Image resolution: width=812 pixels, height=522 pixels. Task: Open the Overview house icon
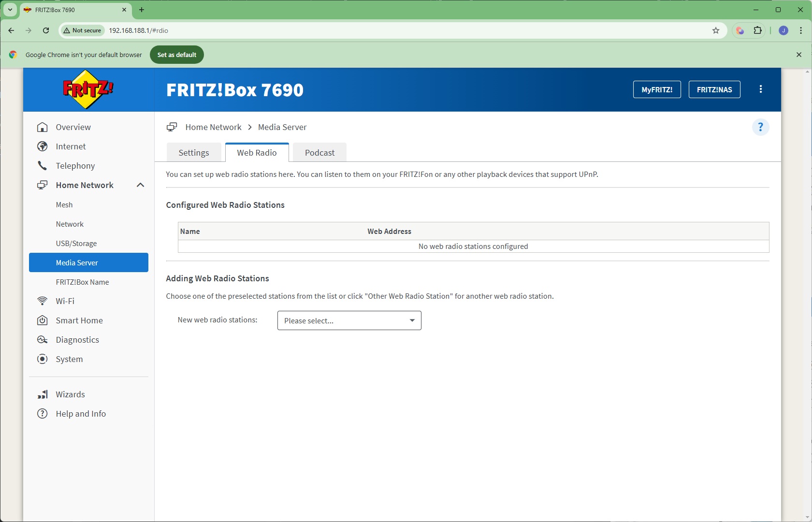click(43, 127)
